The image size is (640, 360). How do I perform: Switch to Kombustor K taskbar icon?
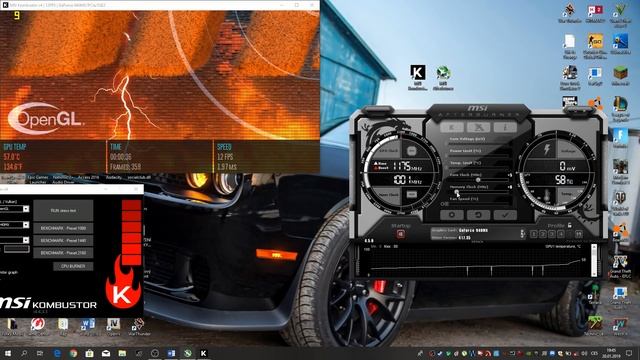[x=204, y=353]
